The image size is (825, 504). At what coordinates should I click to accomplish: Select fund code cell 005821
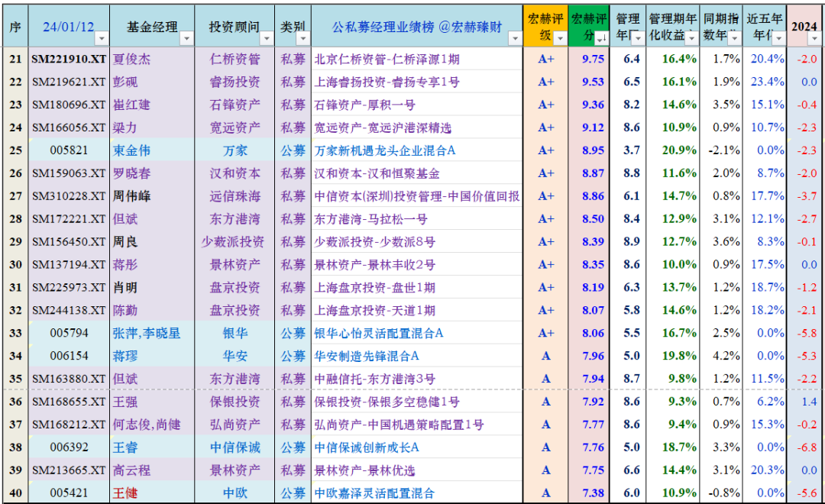[69, 150]
